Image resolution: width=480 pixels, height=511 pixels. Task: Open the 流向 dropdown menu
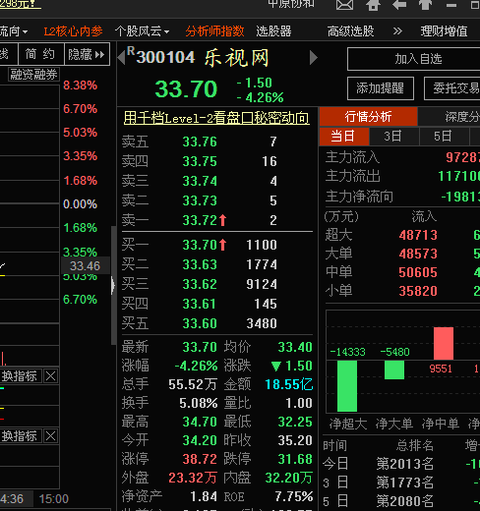pyautogui.click(x=14, y=31)
